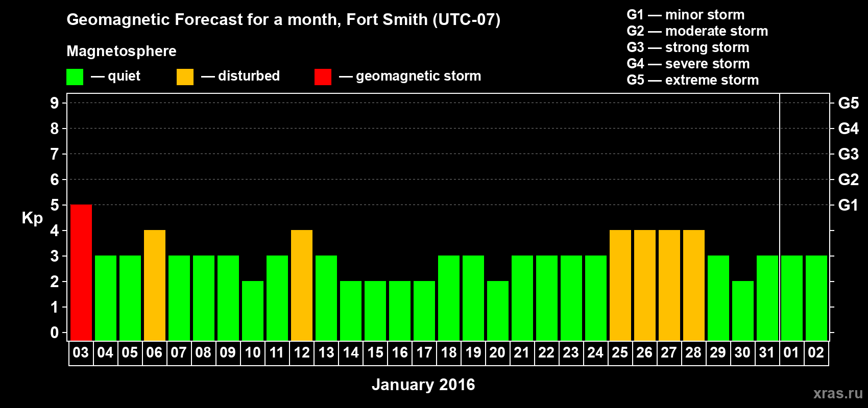This screenshot has height=408, width=868.
Task: Click the green bar for day 10
Action: click(253, 311)
